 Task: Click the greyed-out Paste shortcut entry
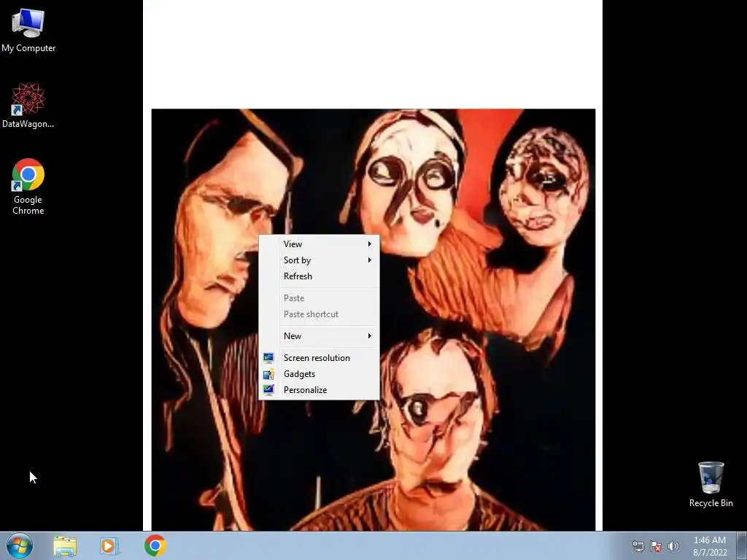[319, 314]
